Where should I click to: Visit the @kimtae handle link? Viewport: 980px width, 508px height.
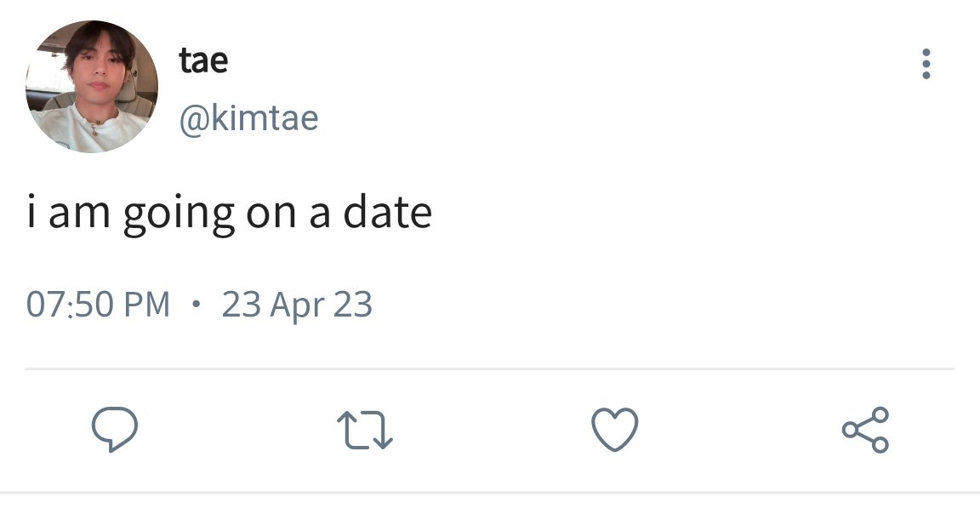pos(248,117)
